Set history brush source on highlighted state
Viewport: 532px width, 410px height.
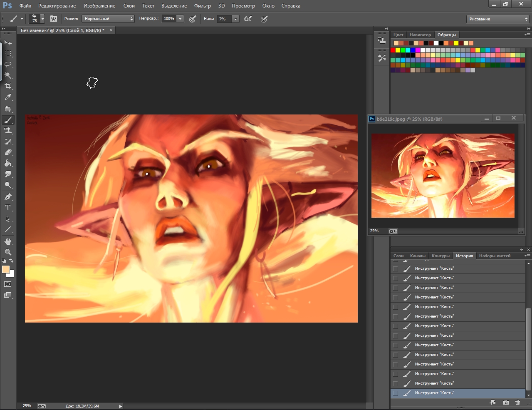(395, 393)
